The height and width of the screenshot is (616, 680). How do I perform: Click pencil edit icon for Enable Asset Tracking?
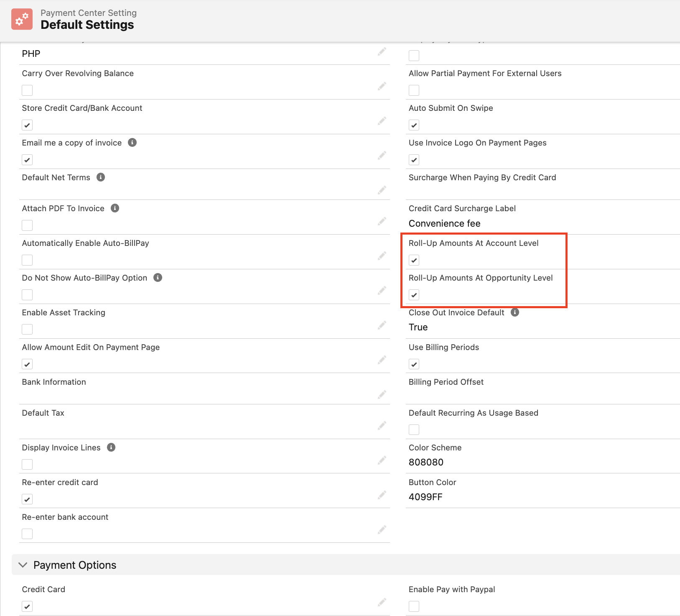click(x=382, y=325)
